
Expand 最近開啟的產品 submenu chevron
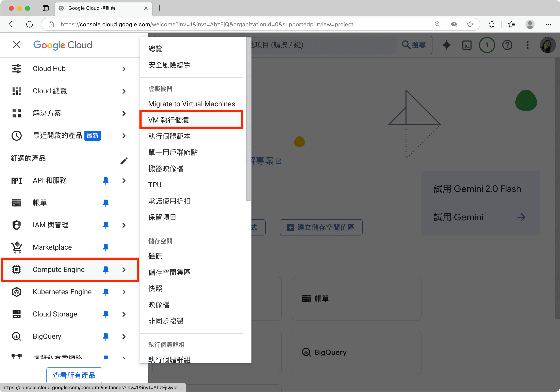(x=124, y=136)
